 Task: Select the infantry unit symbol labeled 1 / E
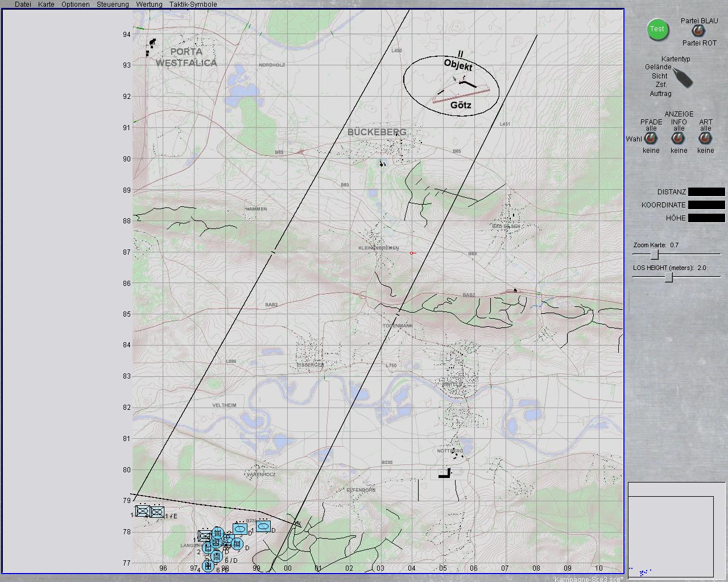tap(158, 512)
